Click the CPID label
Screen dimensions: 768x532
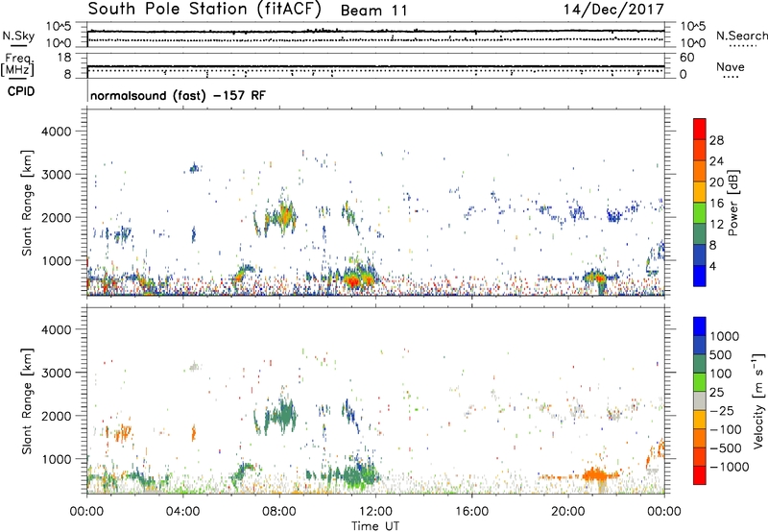coord(21,91)
